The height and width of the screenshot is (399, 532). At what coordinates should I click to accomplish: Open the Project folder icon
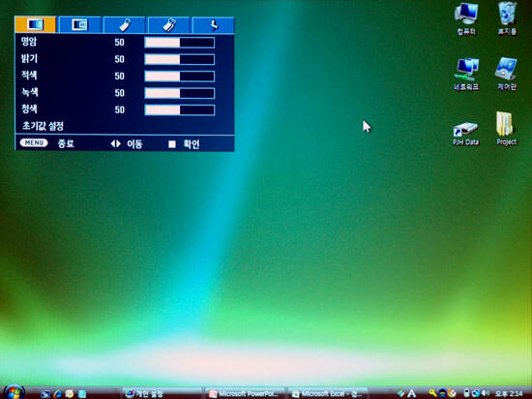click(x=506, y=129)
